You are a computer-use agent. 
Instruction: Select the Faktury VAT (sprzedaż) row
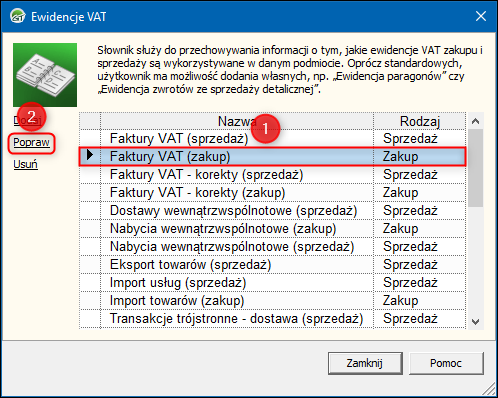click(273, 138)
